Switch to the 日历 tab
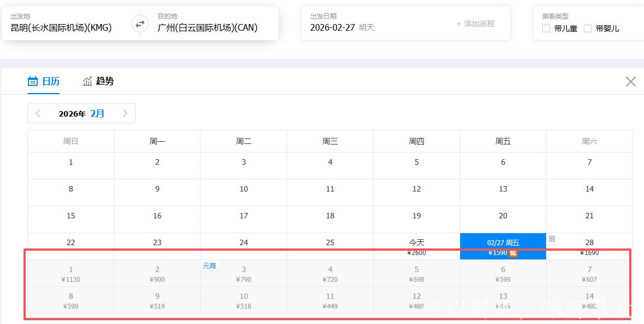This screenshot has height=324, width=644. tap(51, 81)
